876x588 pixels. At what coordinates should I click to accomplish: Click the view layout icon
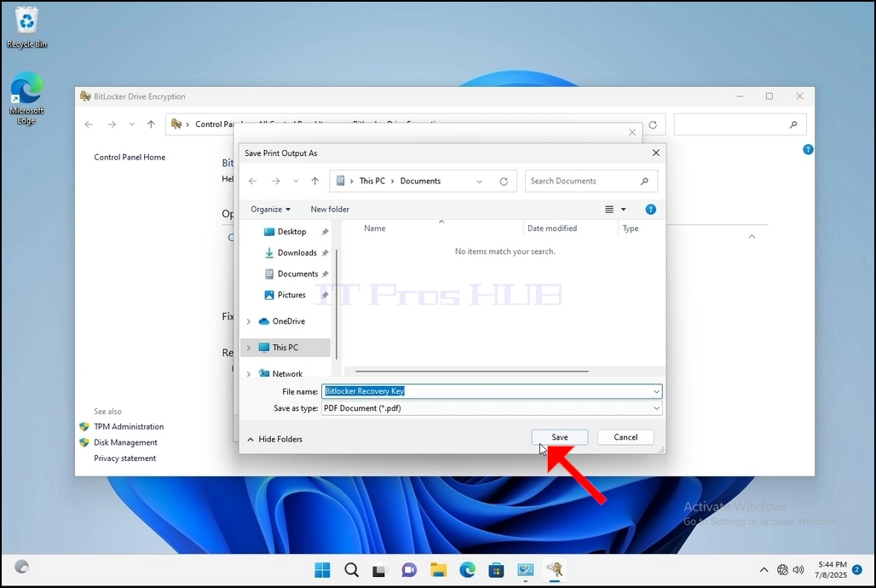coord(609,210)
